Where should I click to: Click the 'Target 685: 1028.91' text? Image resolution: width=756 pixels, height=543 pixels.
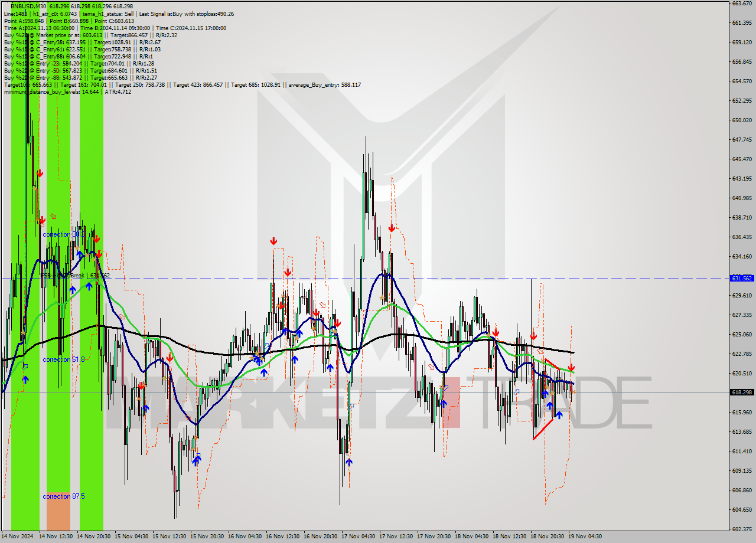256,84
